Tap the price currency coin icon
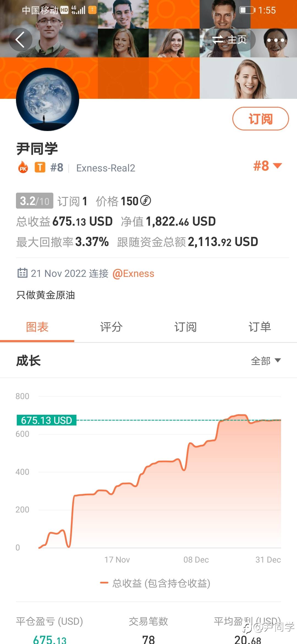 pos(145,201)
